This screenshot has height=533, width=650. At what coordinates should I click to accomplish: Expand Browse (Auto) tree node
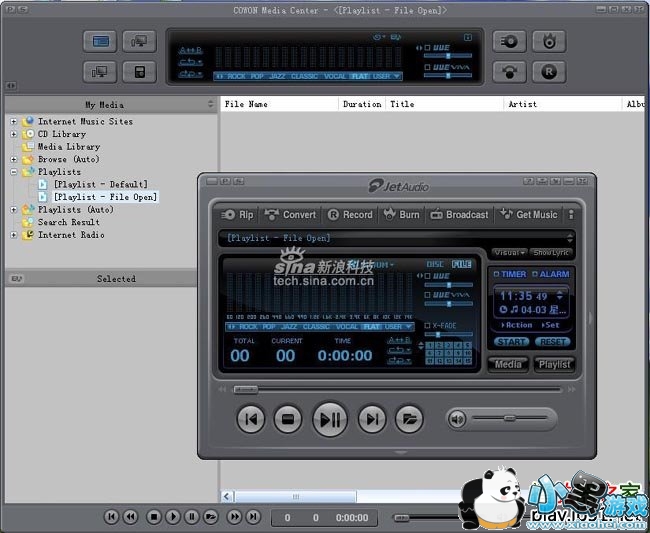click(x=14, y=159)
